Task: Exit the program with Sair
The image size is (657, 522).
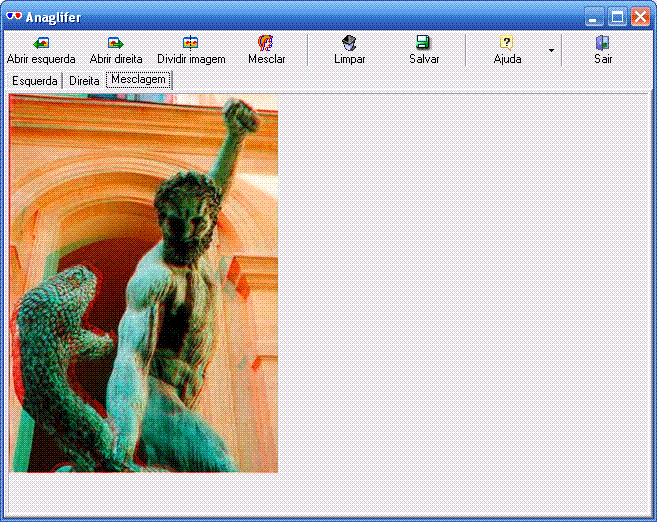Action: pos(603,50)
